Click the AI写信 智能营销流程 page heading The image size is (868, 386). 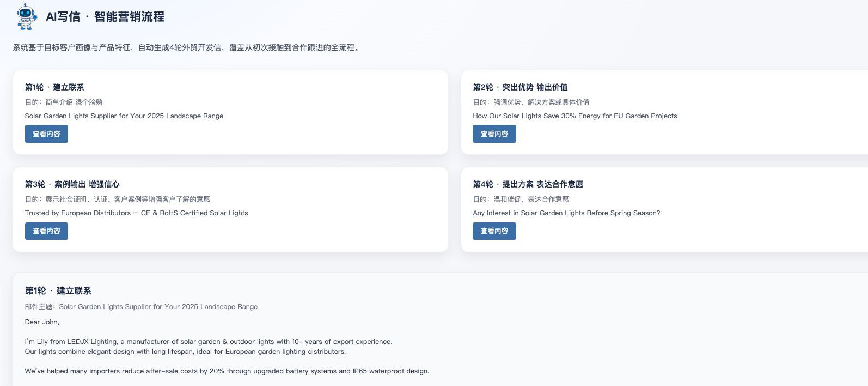coord(105,17)
